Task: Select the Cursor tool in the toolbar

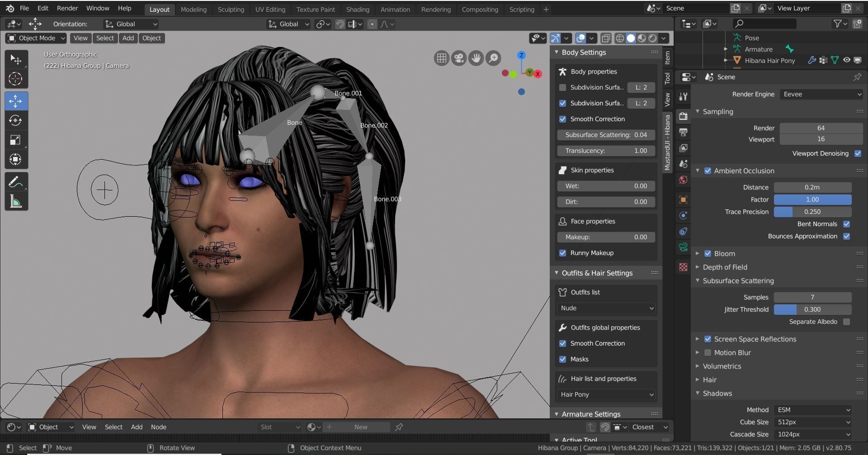Action: 16,79
